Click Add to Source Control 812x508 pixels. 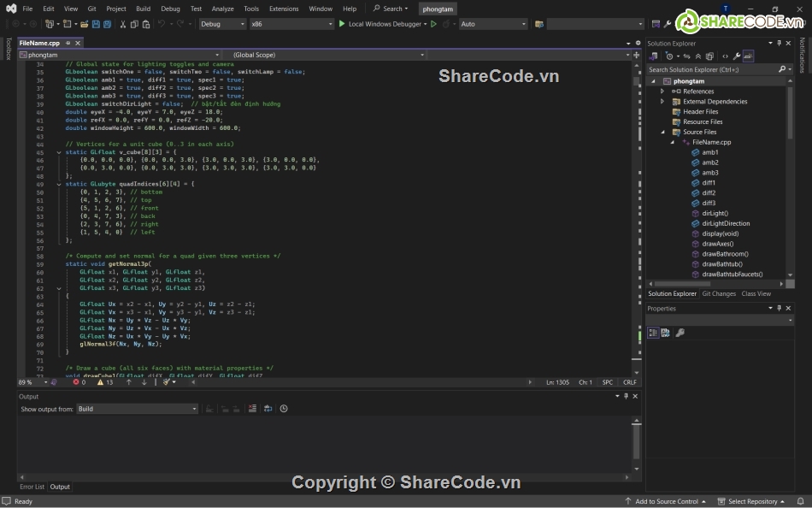666,501
